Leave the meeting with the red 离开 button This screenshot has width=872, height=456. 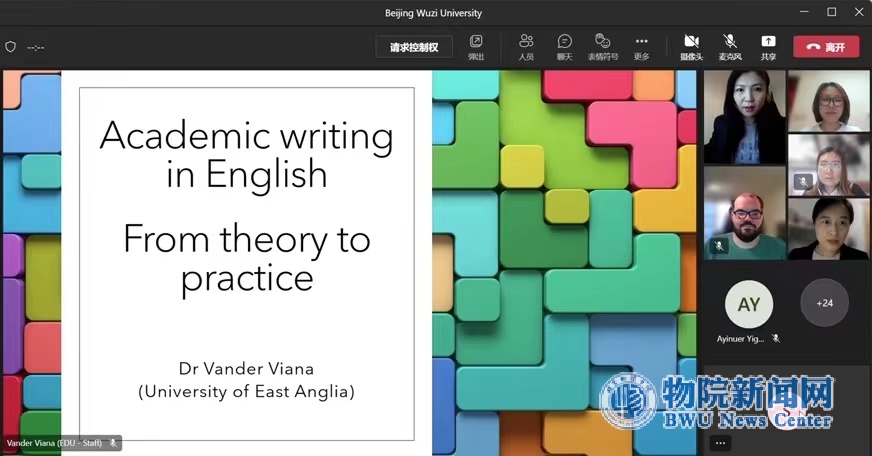[826, 47]
